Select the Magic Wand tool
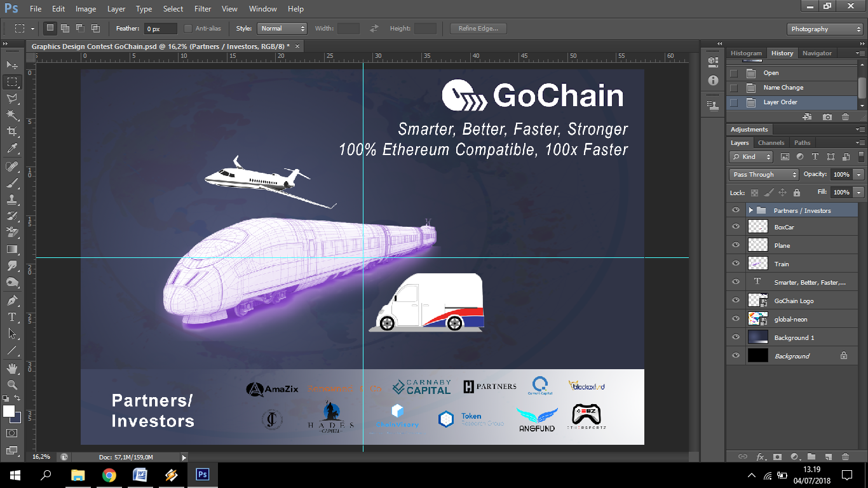 12,115
